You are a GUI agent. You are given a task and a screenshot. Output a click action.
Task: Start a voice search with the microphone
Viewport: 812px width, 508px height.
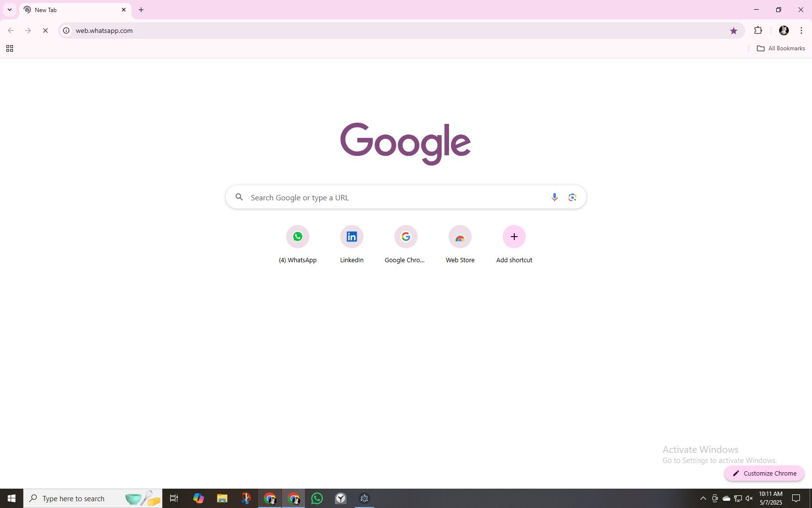[x=554, y=197]
